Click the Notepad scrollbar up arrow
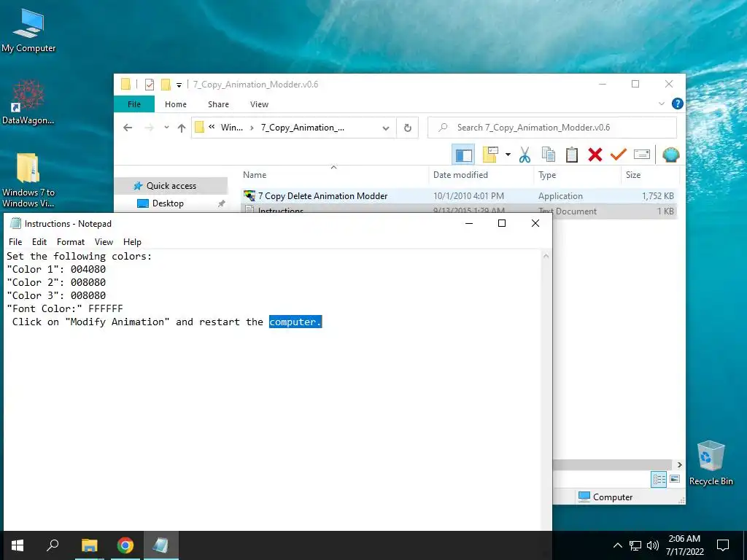Screen dimensions: 747x560 [x=546, y=256]
